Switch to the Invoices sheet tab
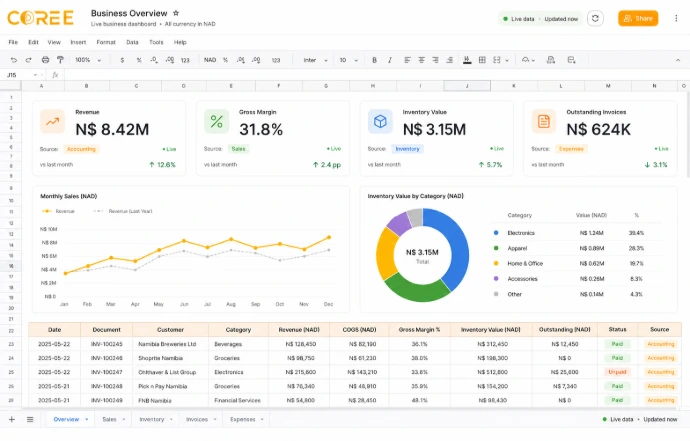The width and height of the screenshot is (690, 441). [x=197, y=419]
